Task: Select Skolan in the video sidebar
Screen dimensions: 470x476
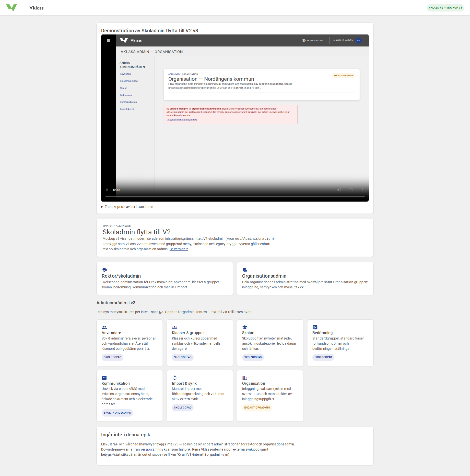Action: tap(124, 88)
